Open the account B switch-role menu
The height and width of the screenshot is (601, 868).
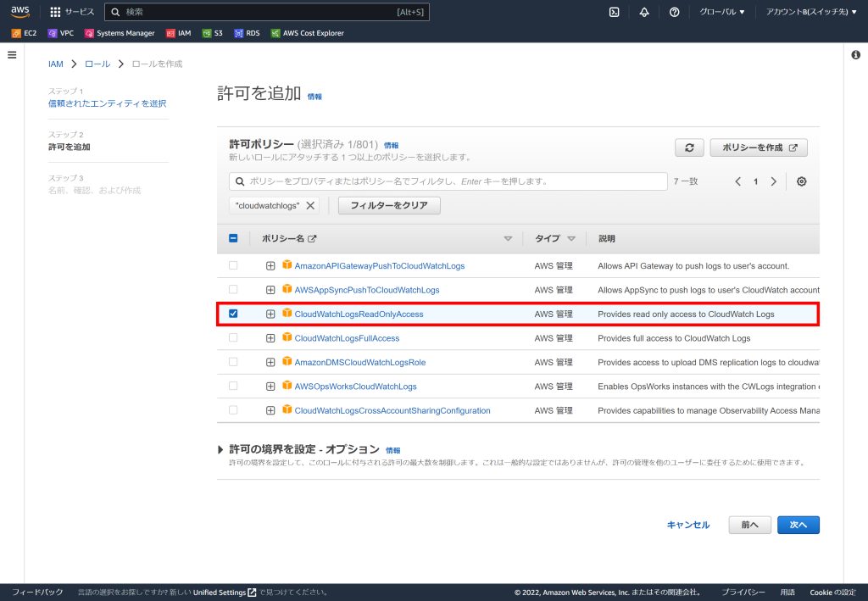tap(811, 12)
